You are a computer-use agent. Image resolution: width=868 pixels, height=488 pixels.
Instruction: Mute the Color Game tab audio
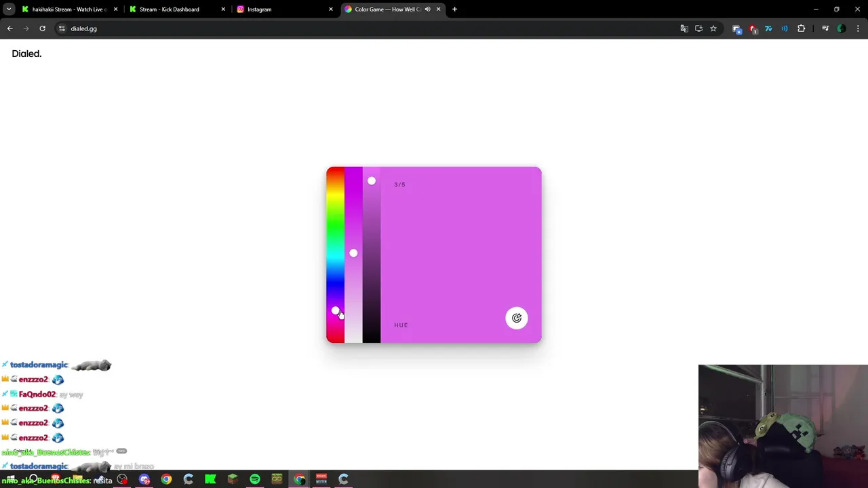tap(427, 9)
